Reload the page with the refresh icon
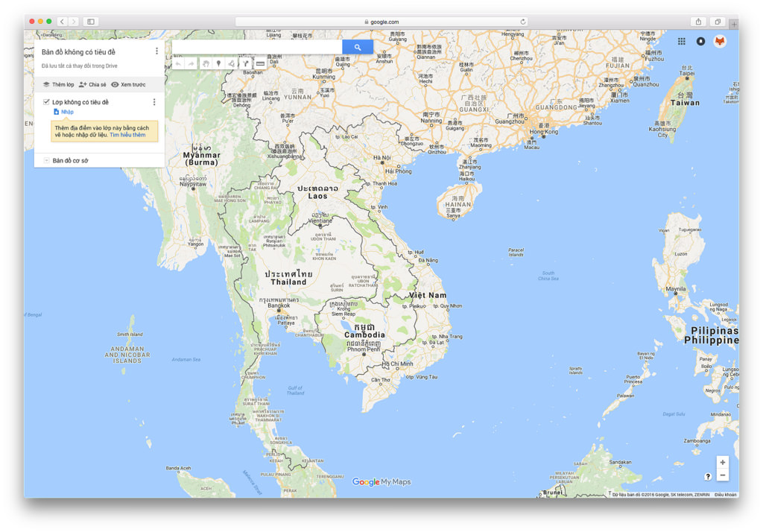This screenshot has height=532, width=763. [522, 22]
